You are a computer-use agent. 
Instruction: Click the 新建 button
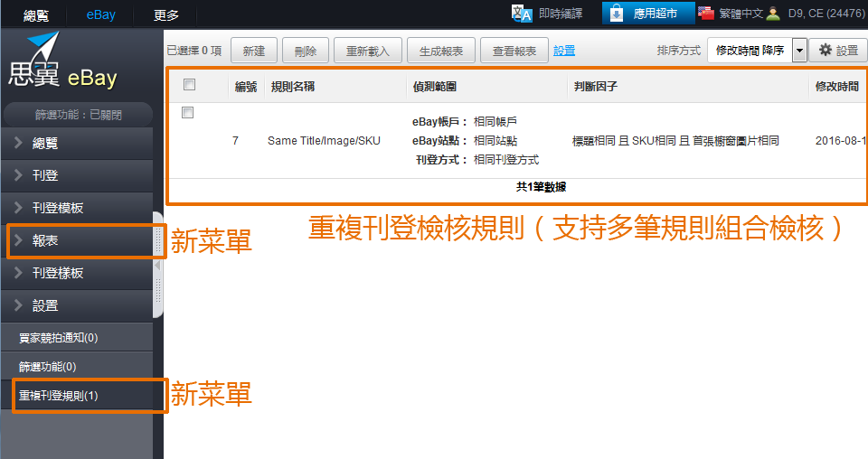253,51
